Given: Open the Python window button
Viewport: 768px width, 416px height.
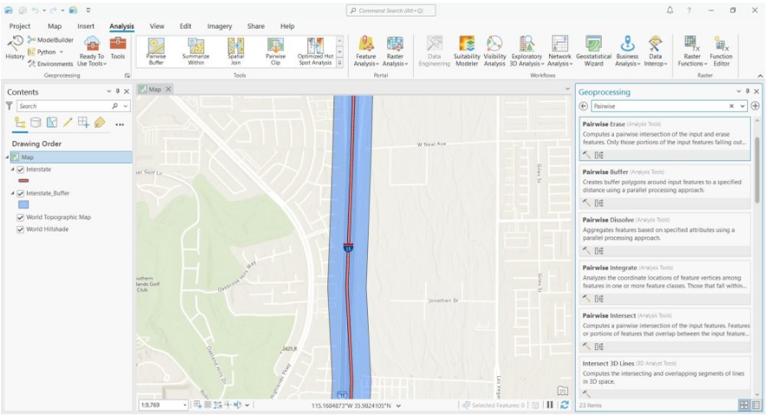Looking at the screenshot, I should click(x=46, y=51).
